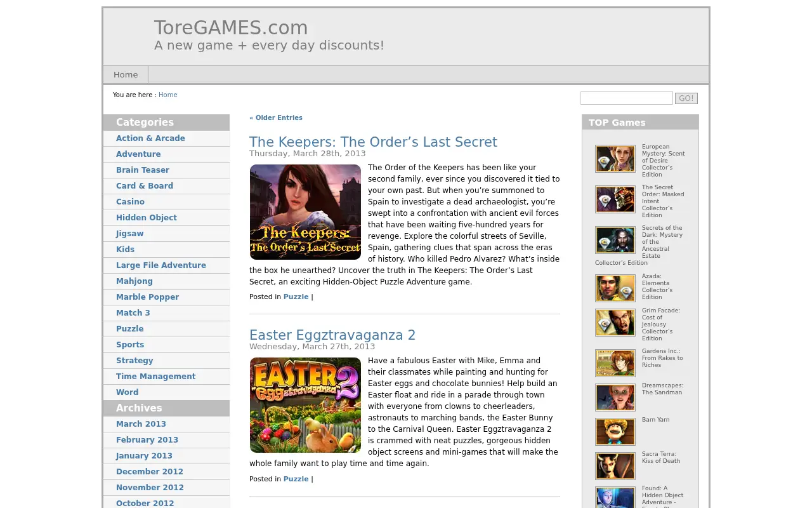Click the Home breadcrumb link

click(x=168, y=95)
